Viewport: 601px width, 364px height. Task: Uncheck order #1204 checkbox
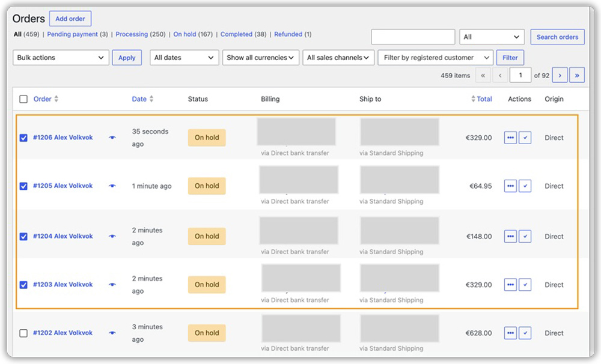[23, 237]
